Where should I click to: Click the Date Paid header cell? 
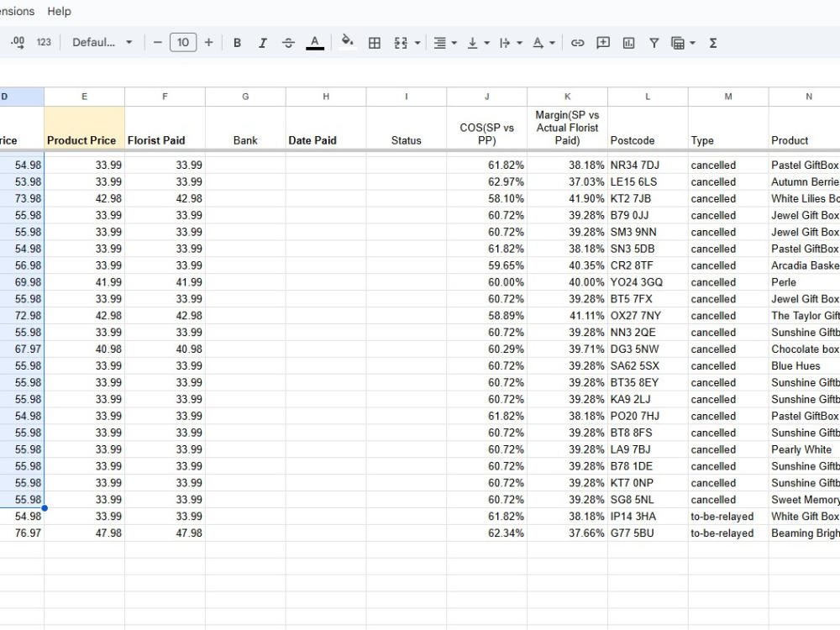(326, 128)
